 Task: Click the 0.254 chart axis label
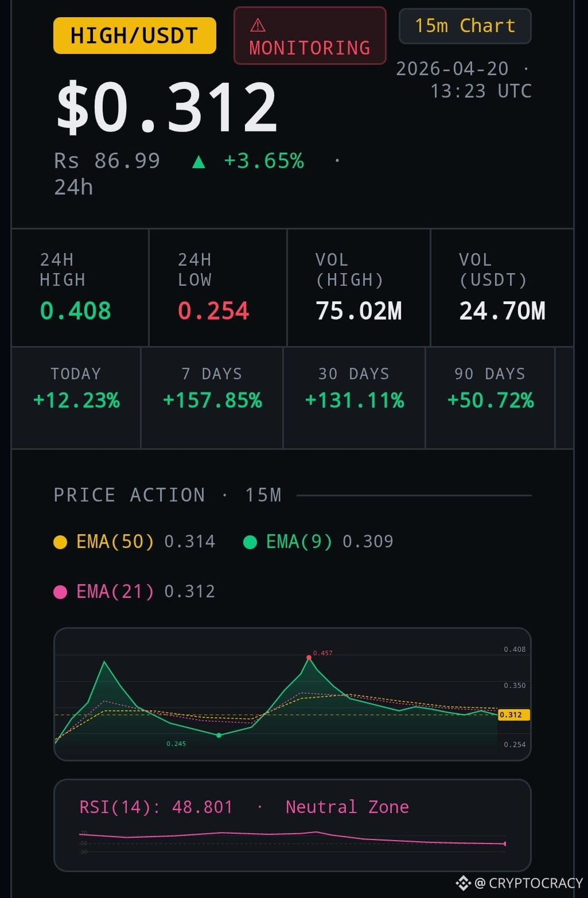tap(515, 745)
